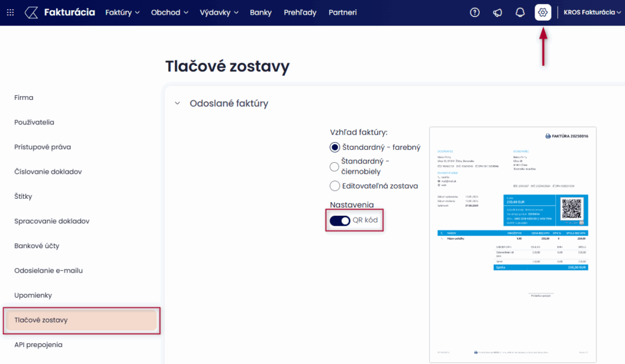Expand the Faktúry dropdown menu
625x364 pixels.
pyautogui.click(x=122, y=12)
